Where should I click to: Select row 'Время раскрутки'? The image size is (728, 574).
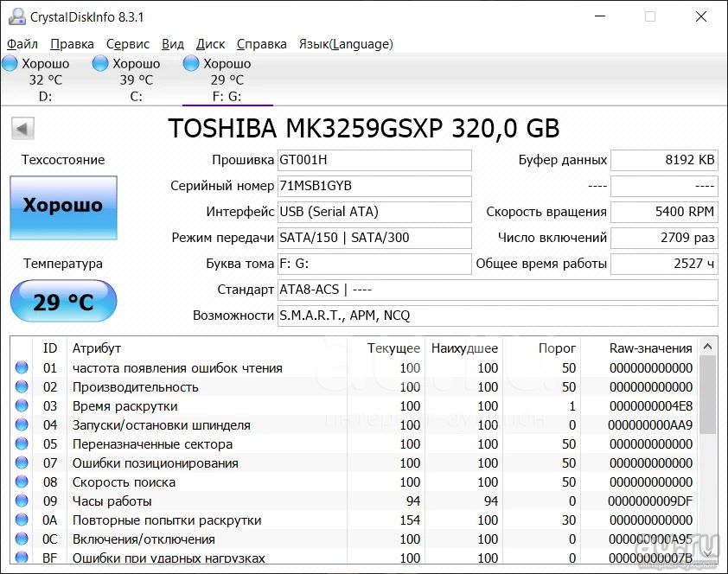tap(354, 406)
